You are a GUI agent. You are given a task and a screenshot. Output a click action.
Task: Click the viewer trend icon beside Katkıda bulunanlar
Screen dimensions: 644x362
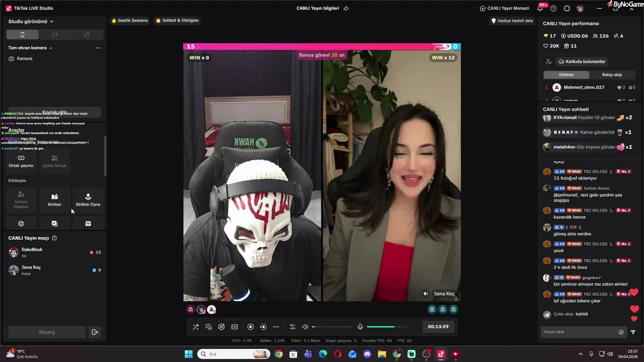(548, 61)
